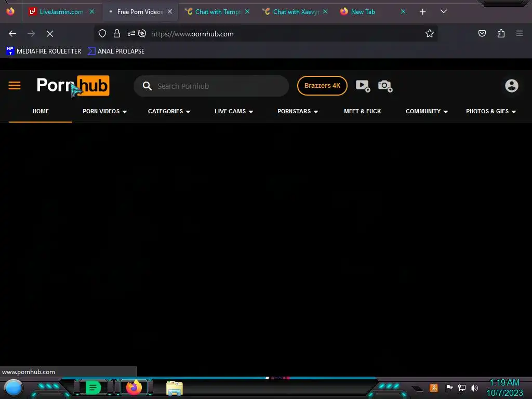
Task: Click the Brazzers 4K button
Action: pyautogui.click(x=322, y=86)
